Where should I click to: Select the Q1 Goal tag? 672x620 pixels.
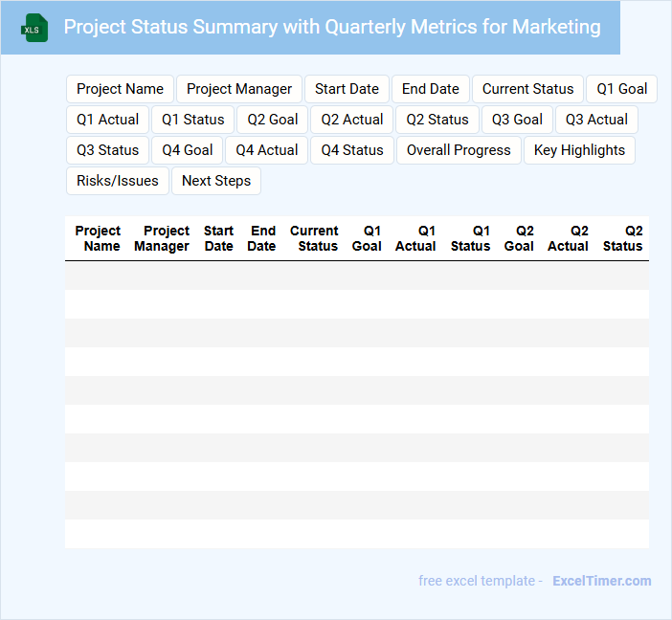[621, 89]
